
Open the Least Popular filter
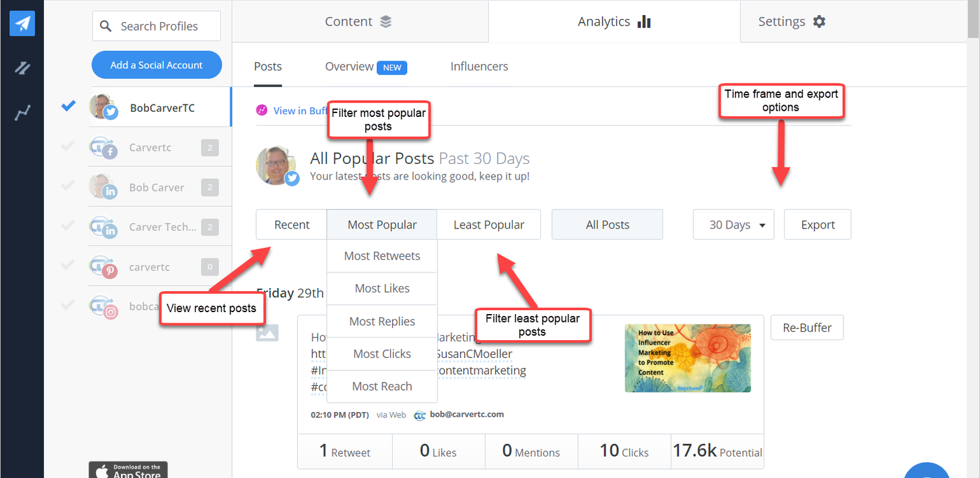point(489,225)
